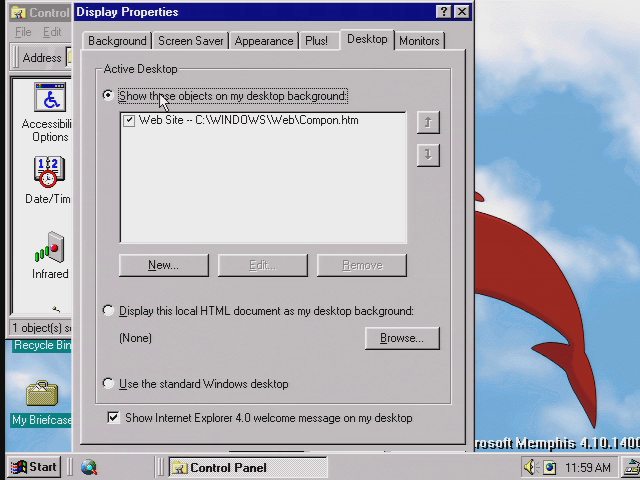Switch to the Monitors tab
640x480 pixels.
coord(419,41)
